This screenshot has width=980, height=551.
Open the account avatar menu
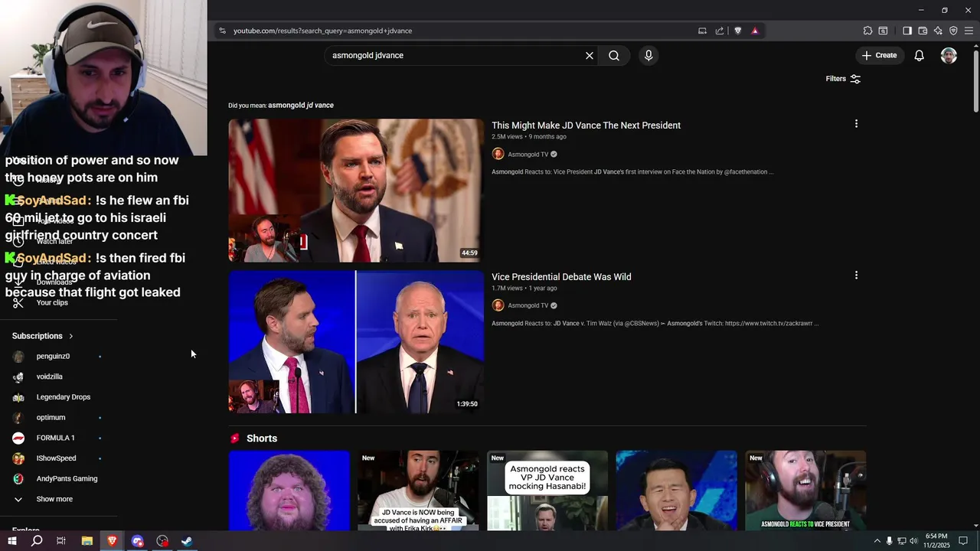949,55
